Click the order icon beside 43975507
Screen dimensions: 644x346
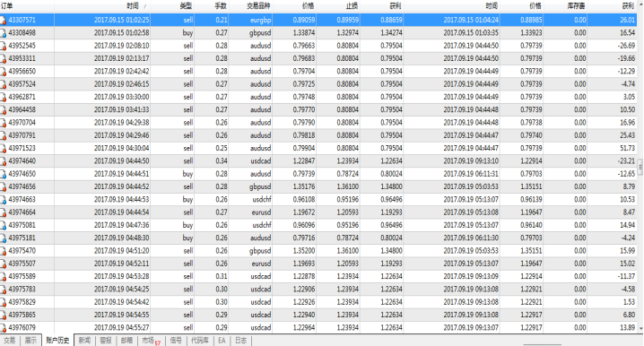[3, 264]
